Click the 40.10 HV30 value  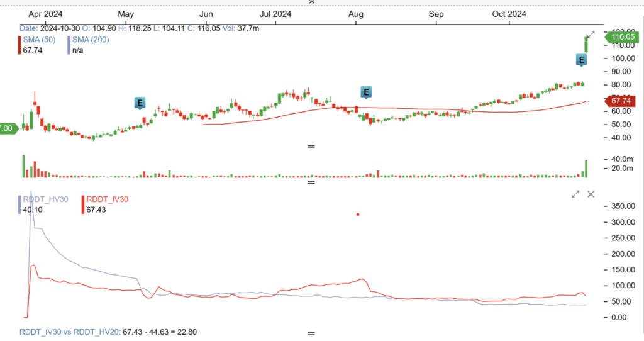tap(33, 210)
